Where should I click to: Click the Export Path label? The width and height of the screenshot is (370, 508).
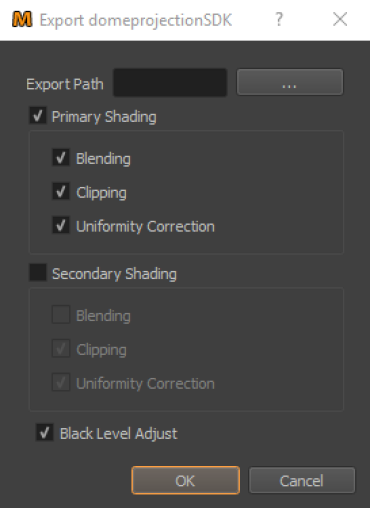(x=65, y=84)
